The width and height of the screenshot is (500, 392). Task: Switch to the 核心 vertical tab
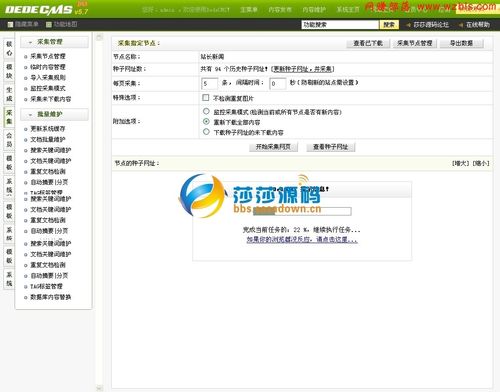9,48
